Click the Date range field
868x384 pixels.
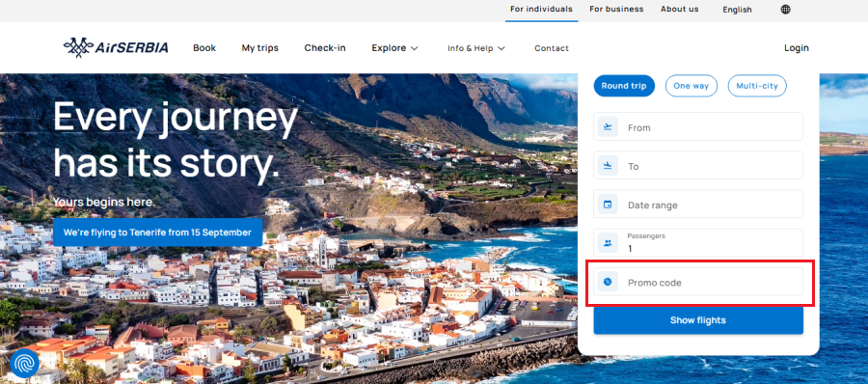coord(698,205)
